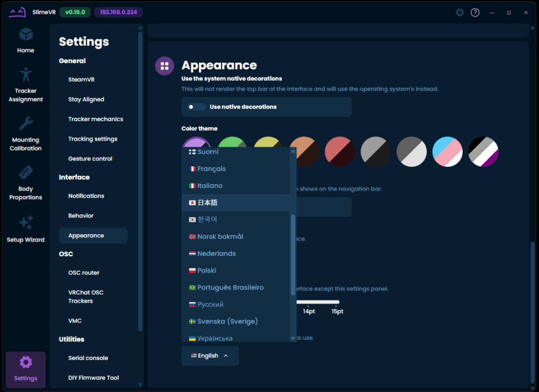539x392 pixels.
Task: Click language list scroll-up arrow
Action: pyautogui.click(x=293, y=151)
